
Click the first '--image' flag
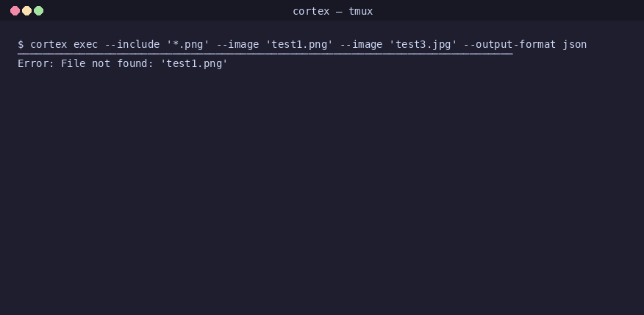[237, 44]
